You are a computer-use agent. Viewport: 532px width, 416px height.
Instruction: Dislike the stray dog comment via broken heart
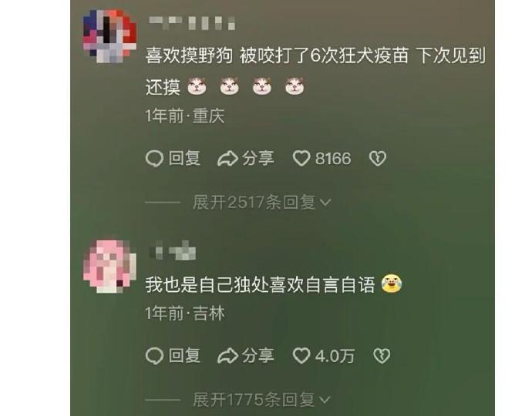pyautogui.click(x=378, y=159)
